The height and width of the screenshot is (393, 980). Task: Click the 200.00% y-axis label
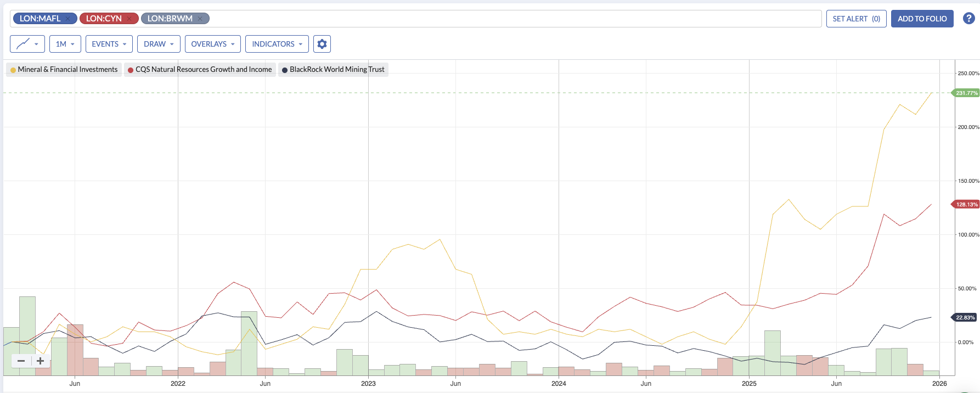pyautogui.click(x=968, y=127)
